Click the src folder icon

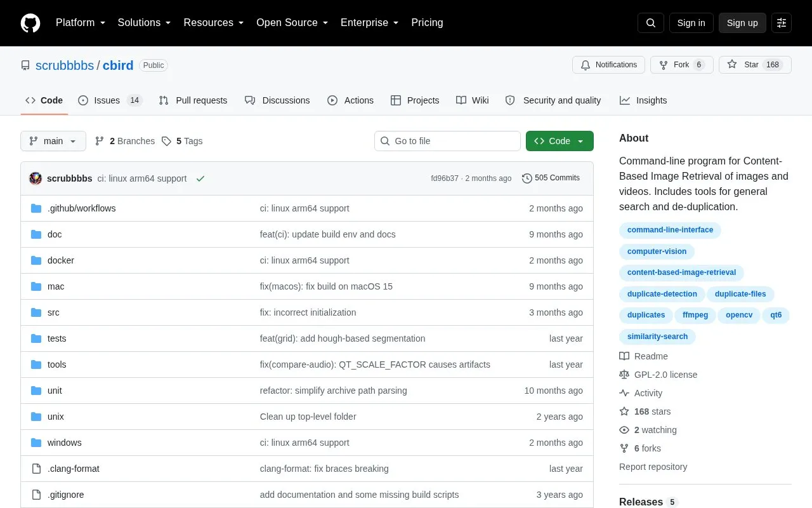36,312
